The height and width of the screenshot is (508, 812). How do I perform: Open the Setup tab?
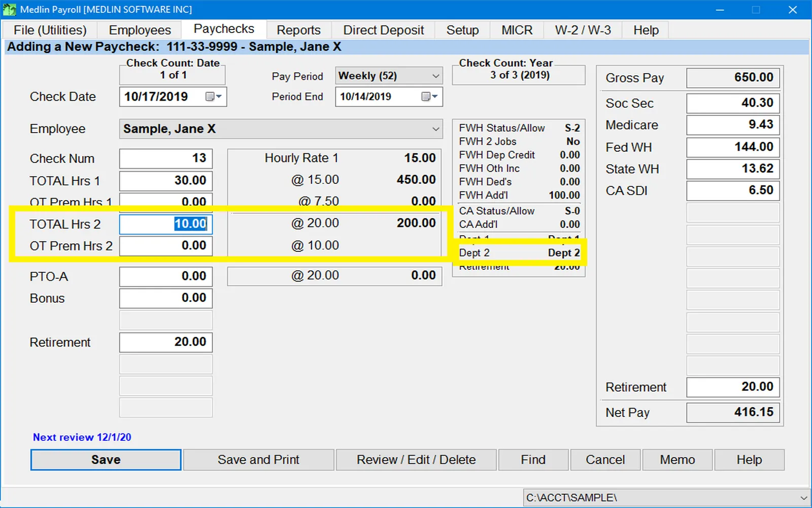pos(462,30)
